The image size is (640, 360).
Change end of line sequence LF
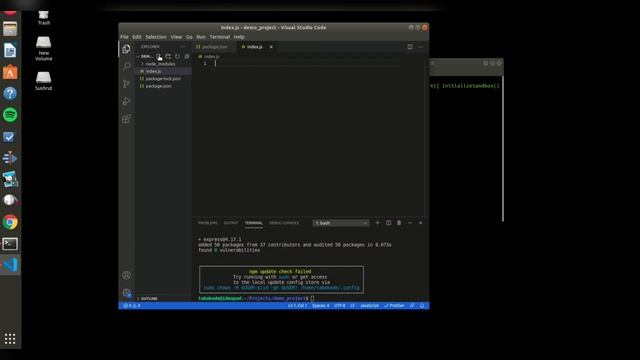(352, 306)
